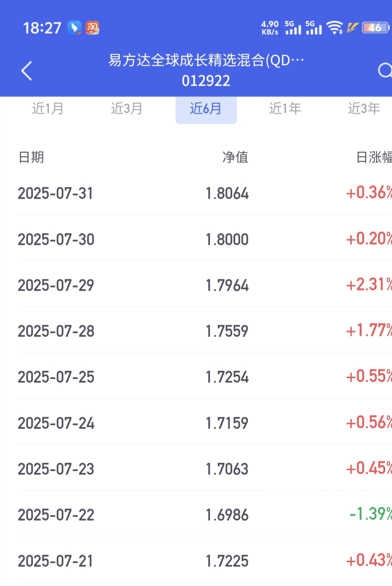Tap the battery indicator showing 46
392x586 pixels.
pyautogui.click(x=376, y=28)
